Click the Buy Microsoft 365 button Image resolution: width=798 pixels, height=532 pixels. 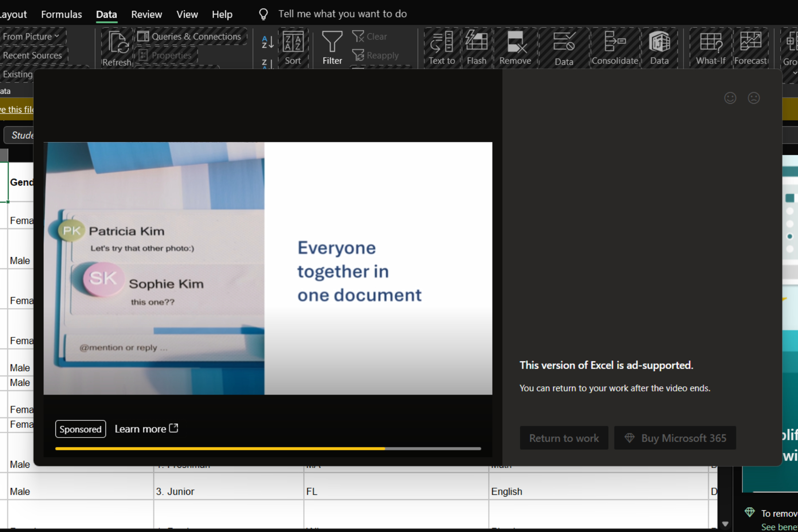675,438
